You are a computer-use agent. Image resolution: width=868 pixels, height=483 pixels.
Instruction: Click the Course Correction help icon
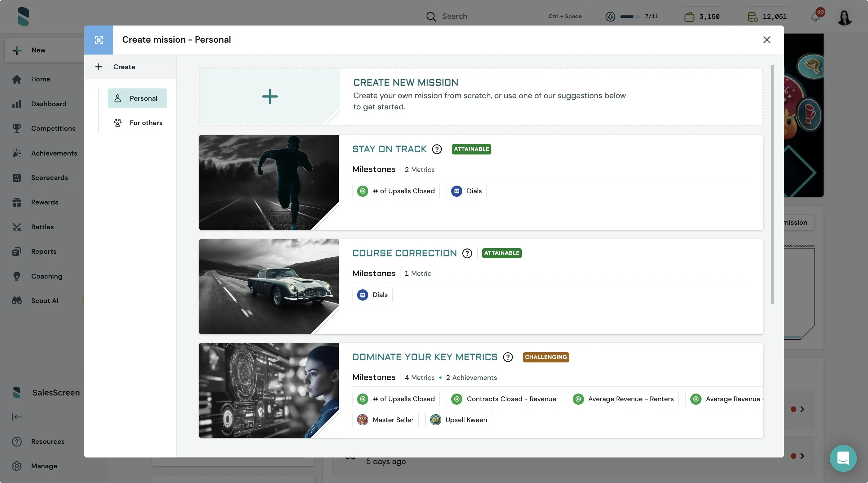tap(467, 253)
